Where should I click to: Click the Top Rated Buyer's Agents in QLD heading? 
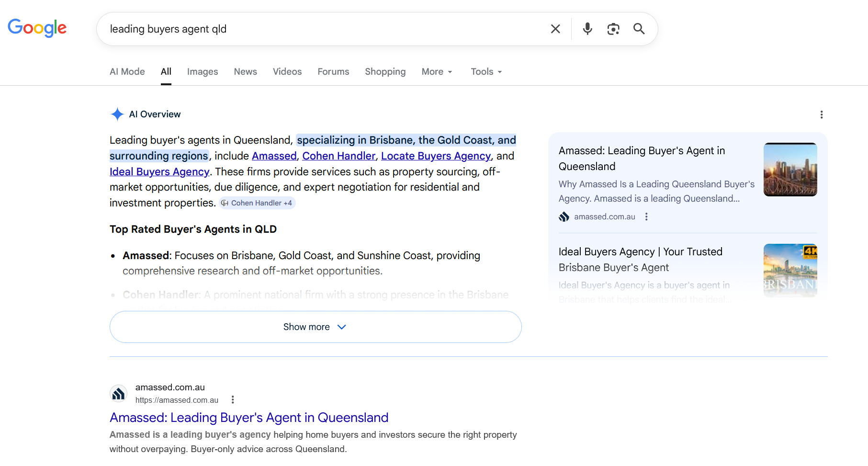click(193, 229)
